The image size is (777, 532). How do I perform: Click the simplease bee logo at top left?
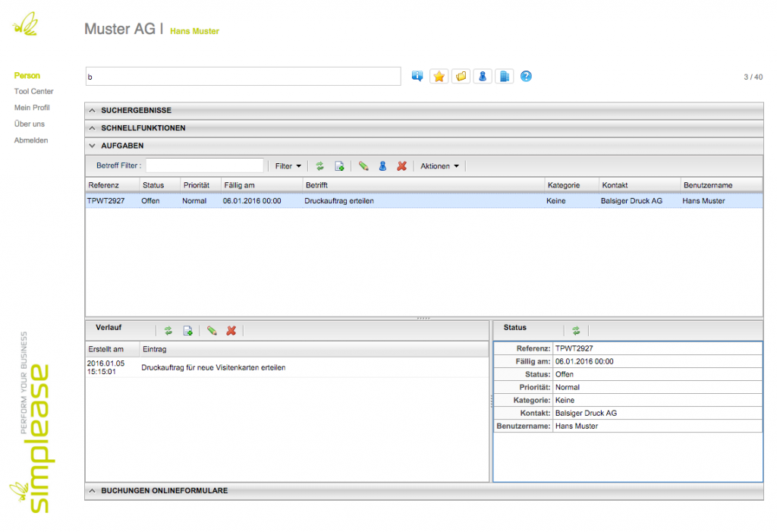tap(26, 24)
